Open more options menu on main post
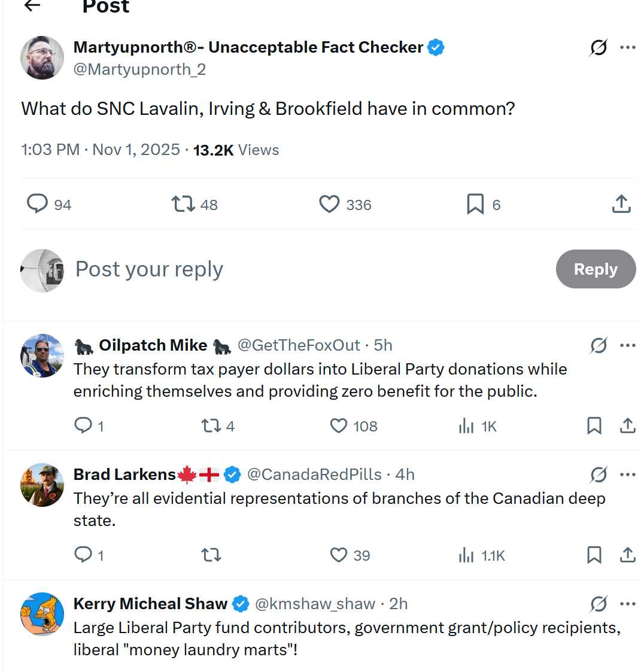Viewport: 641px width, 672px height. [627, 47]
